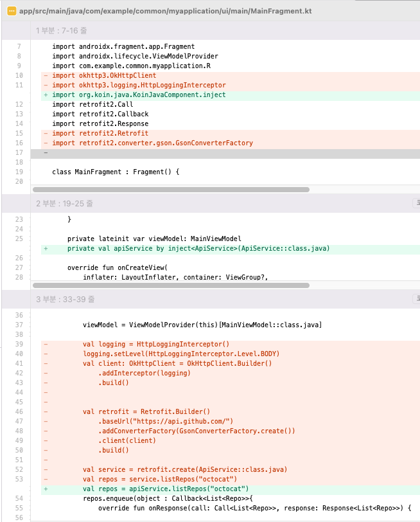
Task: Click 'class MainFragment : Fragment() {' line
Action: (x=116, y=172)
